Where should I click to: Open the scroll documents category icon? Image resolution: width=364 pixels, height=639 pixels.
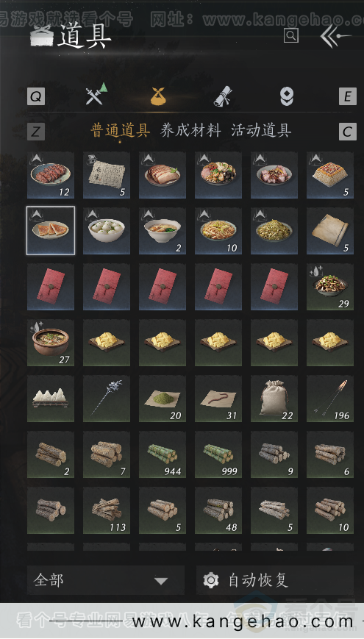point(223,96)
